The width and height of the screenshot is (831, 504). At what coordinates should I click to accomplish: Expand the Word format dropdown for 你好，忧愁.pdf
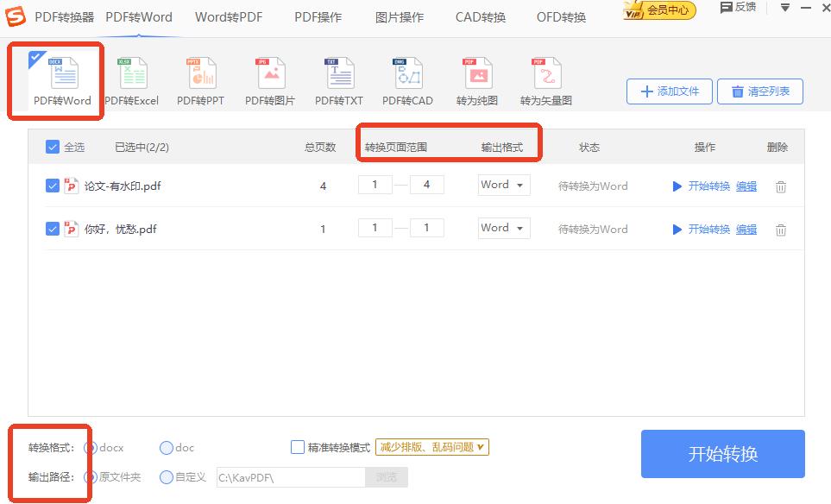(504, 228)
